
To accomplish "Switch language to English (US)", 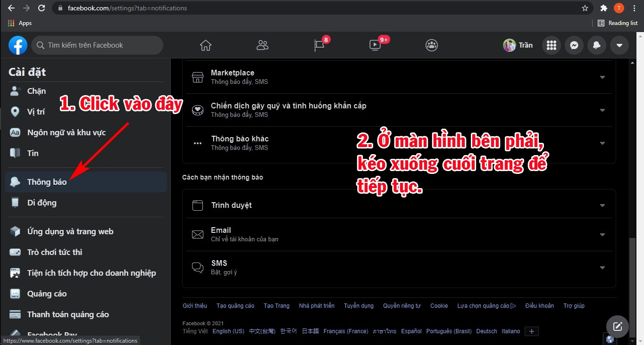I will 228,331.
